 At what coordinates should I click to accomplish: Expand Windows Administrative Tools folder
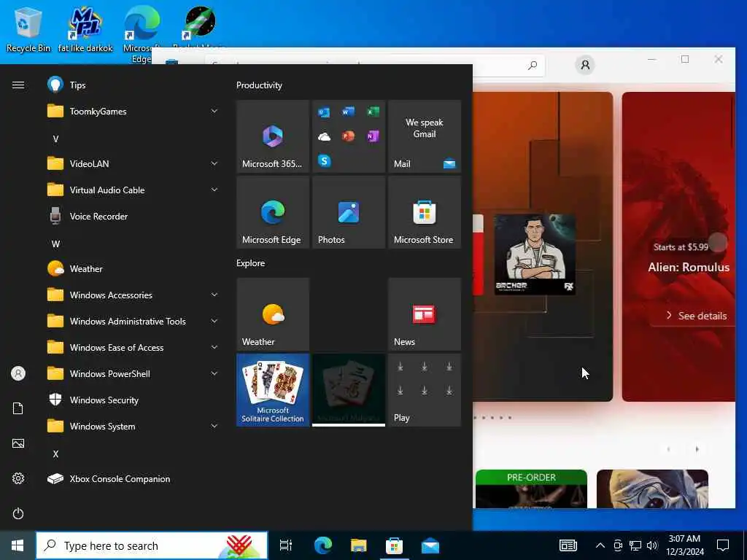point(133,321)
